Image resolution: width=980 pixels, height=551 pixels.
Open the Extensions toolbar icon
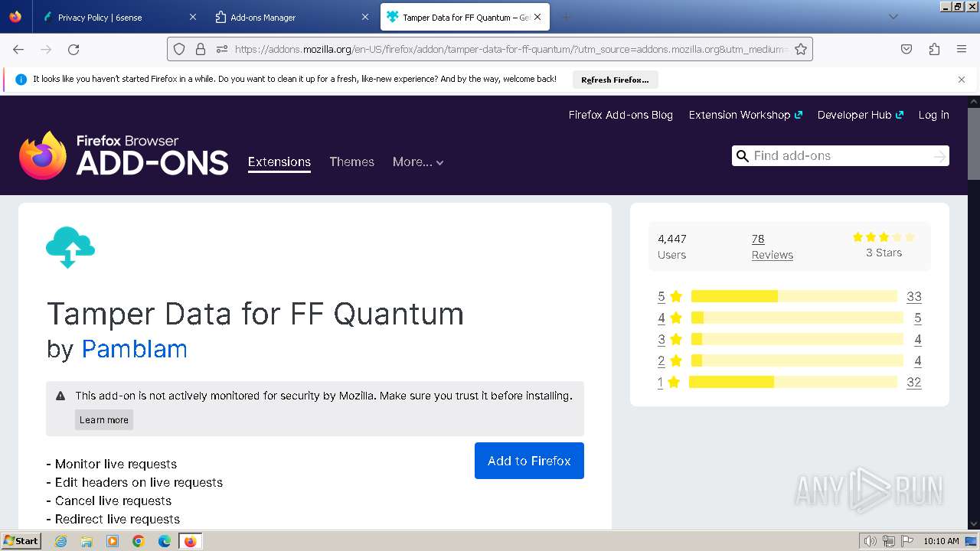coord(934,49)
